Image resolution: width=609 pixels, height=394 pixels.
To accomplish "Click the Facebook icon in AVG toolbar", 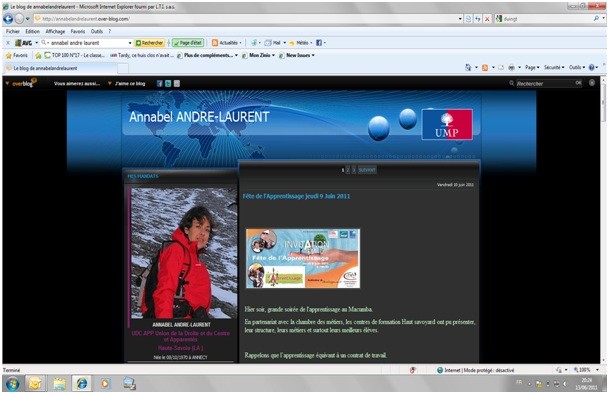I will (x=318, y=43).
